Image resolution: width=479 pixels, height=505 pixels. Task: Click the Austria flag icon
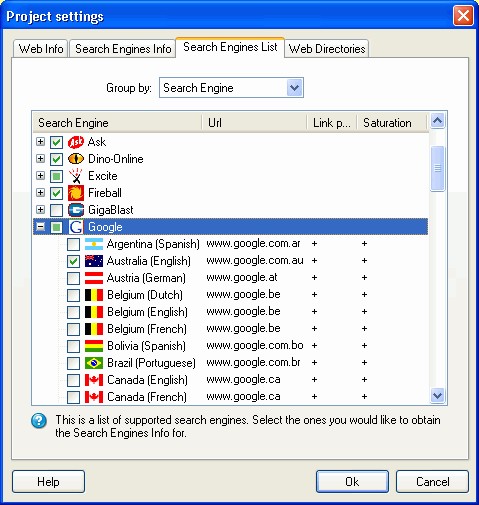(x=94, y=278)
